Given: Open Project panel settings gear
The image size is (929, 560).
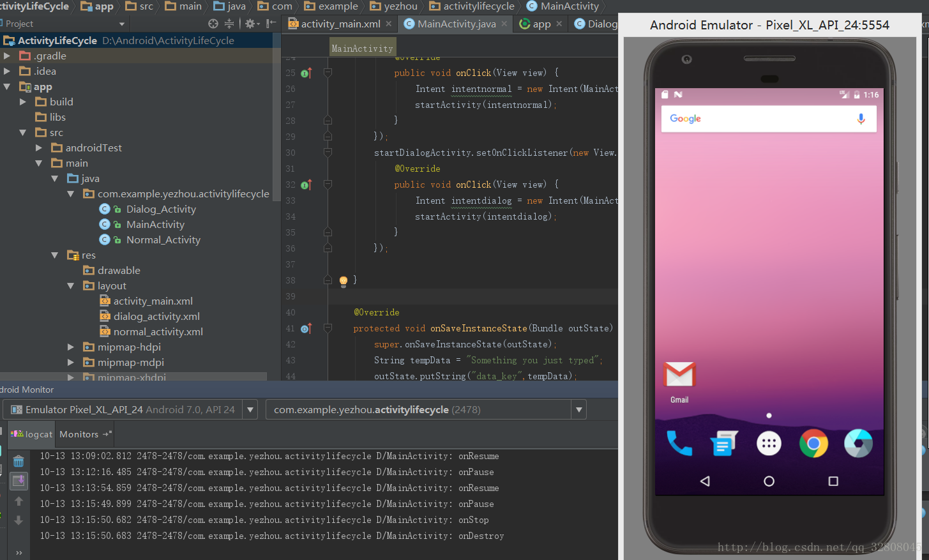Looking at the screenshot, I should point(251,24).
